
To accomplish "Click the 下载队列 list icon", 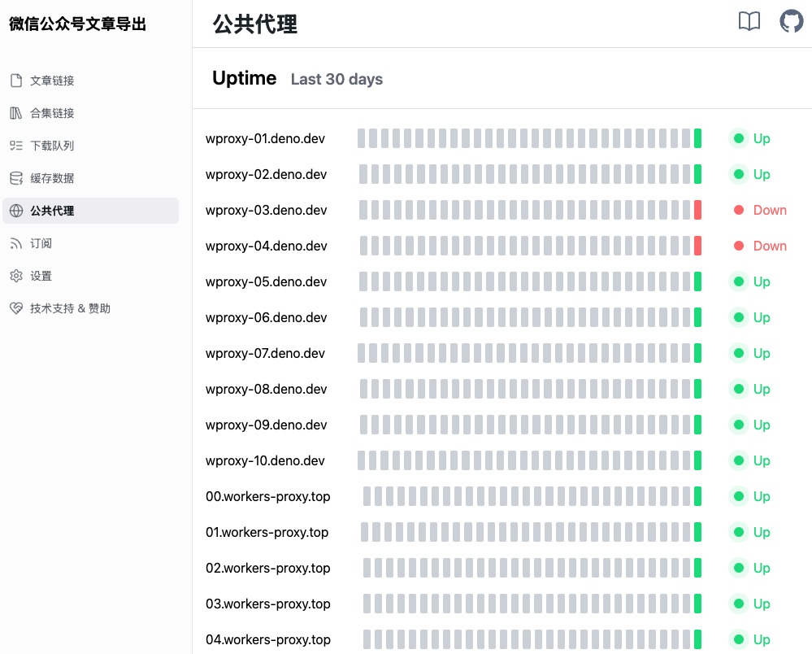I will pyautogui.click(x=16, y=146).
